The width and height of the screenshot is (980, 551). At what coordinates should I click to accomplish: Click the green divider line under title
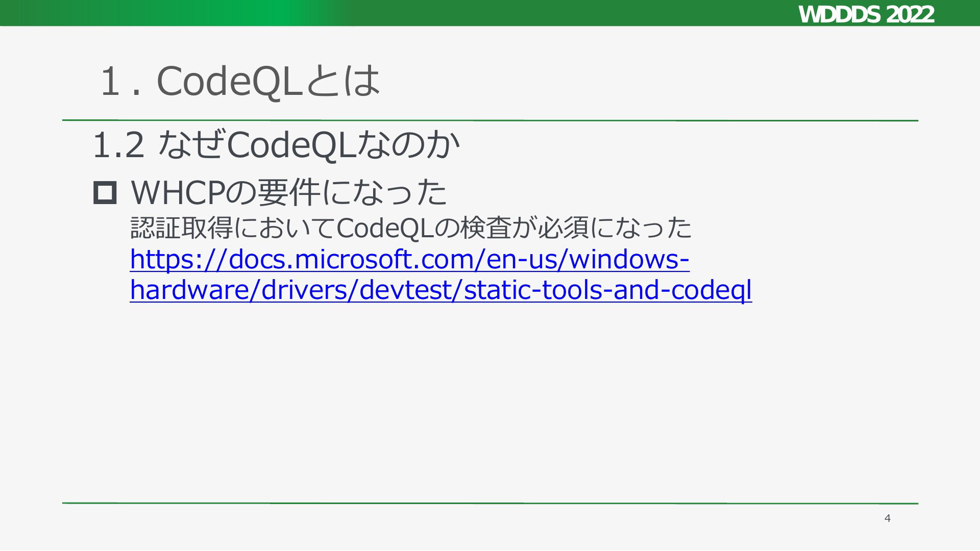pos(490,120)
